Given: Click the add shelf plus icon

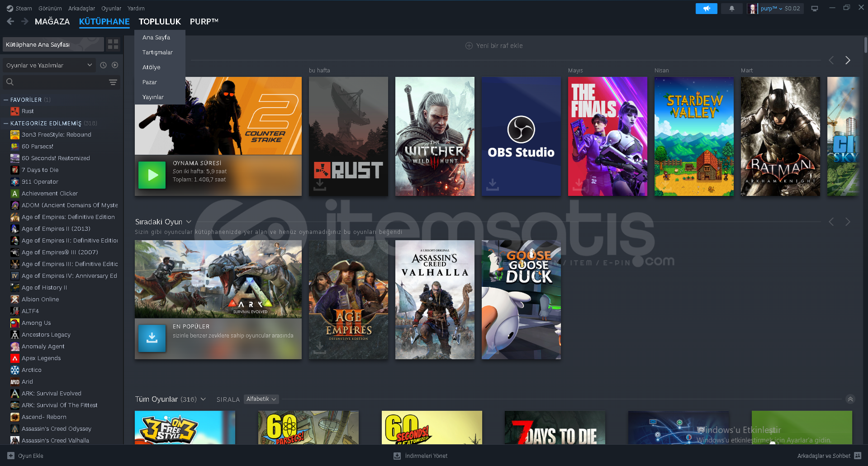Looking at the screenshot, I should pyautogui.click(x=469, y=46).
